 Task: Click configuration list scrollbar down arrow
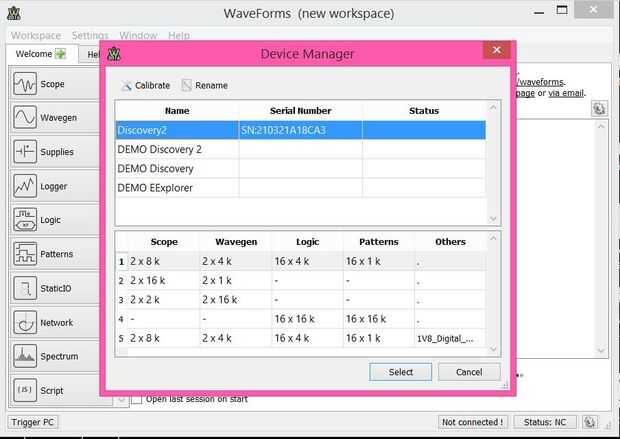pos(493,349)
